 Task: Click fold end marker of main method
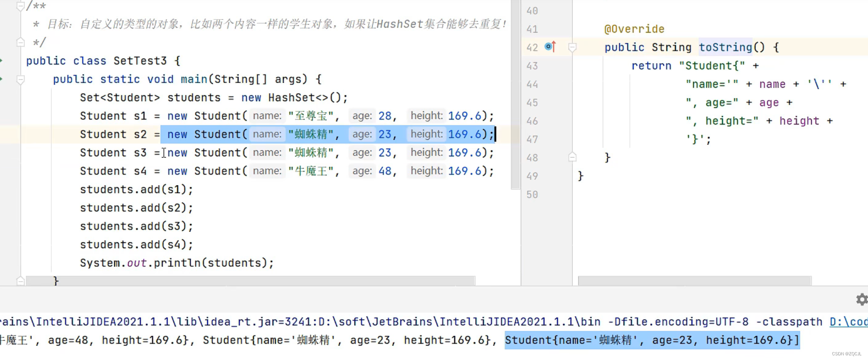pyautogui.click(x=20, y=280)
